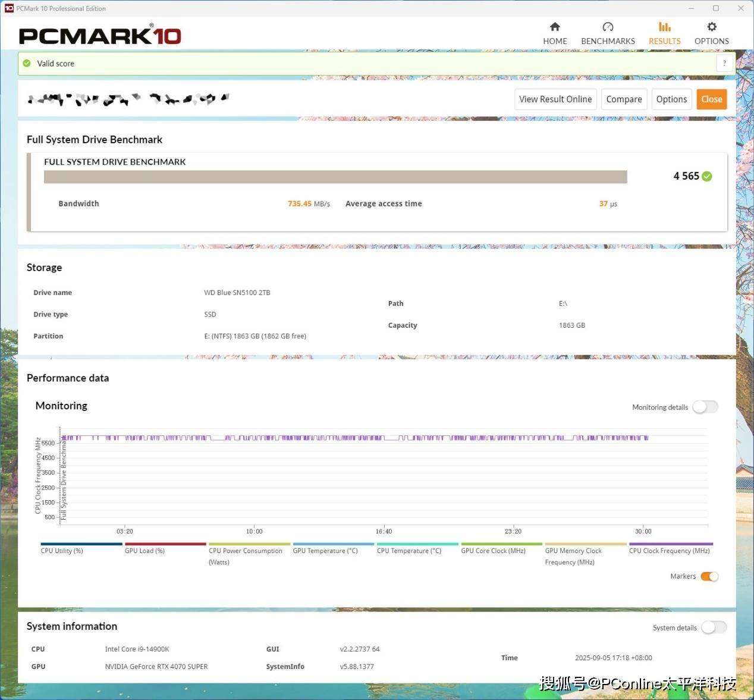Open Options via the gear icon
This screenshot has width=754, height=700.
[712, 27]
